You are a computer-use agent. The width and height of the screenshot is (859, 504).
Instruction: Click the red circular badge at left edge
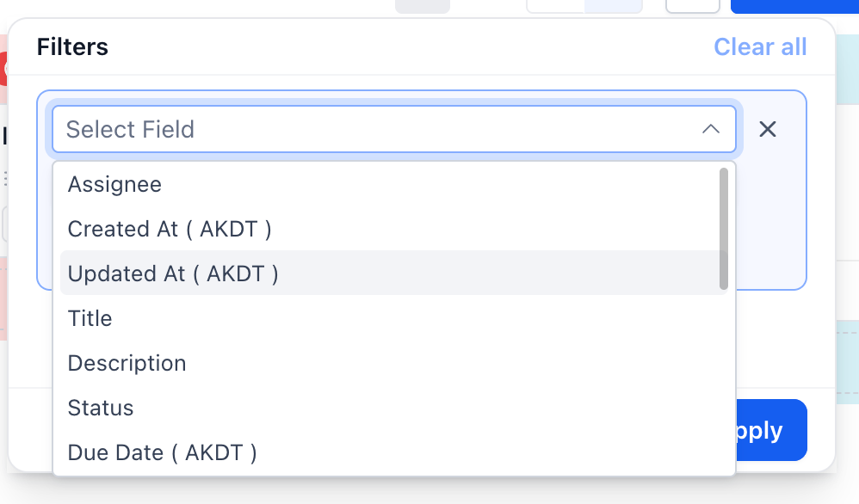pyautogui.click(x=3, y=69)
